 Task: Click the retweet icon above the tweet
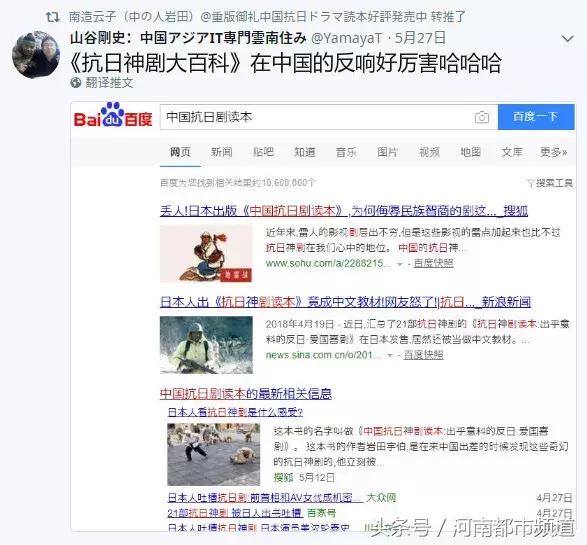52,17
